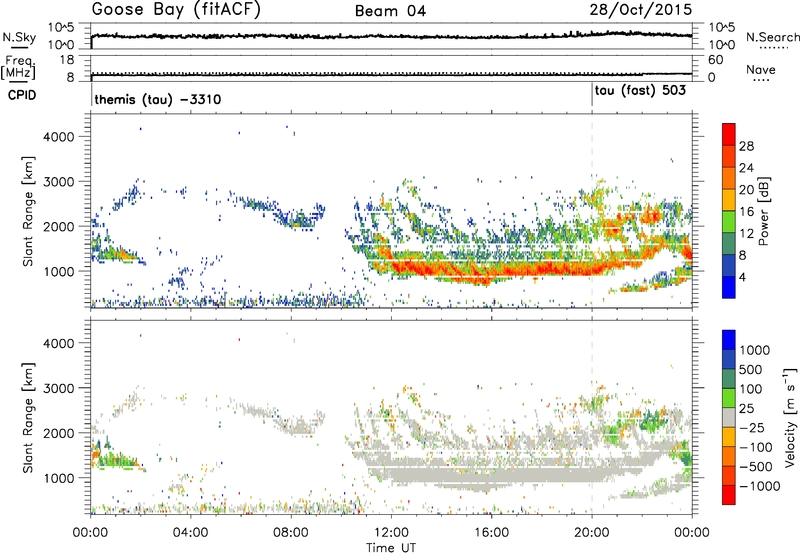Click the gray ground scatter band near 16:00 in velocity panel
The image size is (800, 554).
point(492,474)
